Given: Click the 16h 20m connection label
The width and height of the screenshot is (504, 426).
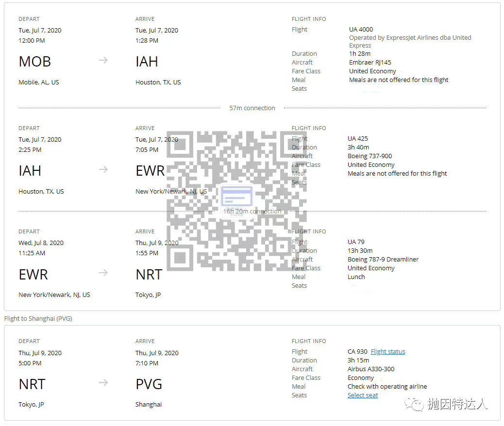Looking at the screenshot, I should [252, 212].
